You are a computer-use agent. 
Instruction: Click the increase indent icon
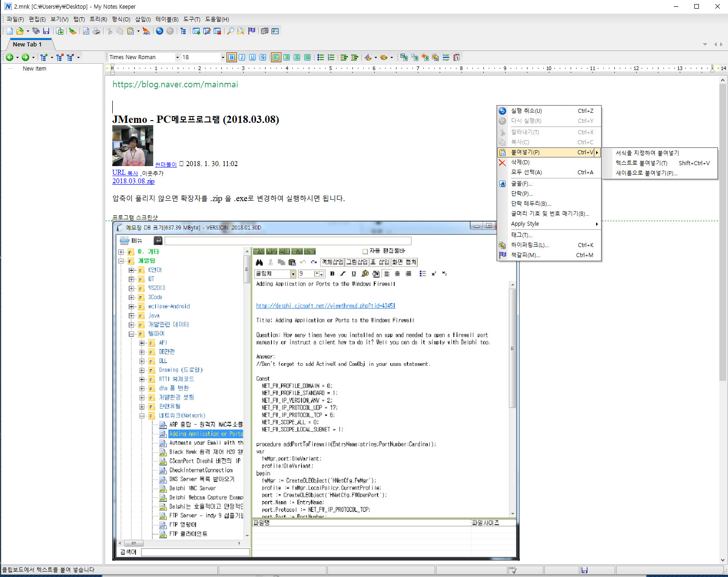tap(344, 57)
